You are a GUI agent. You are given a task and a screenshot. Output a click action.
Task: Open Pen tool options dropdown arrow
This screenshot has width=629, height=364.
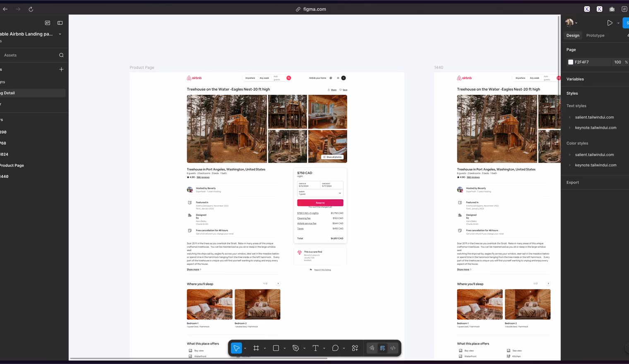pyautogui.click(x=305, y=348)
